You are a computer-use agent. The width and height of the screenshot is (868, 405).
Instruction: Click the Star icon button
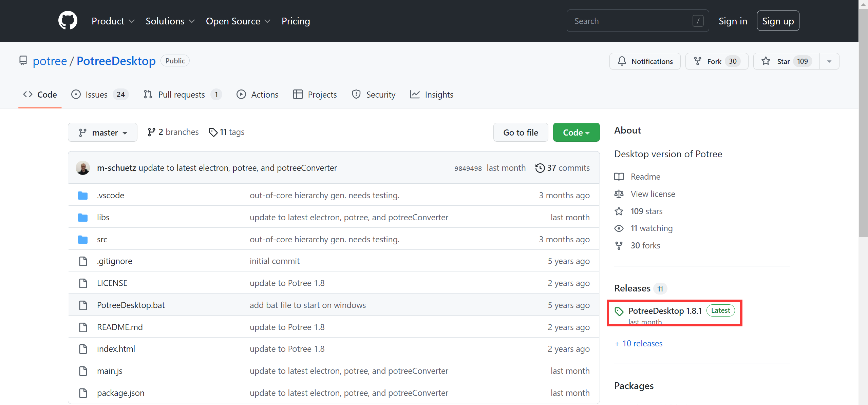coord(766,61)
